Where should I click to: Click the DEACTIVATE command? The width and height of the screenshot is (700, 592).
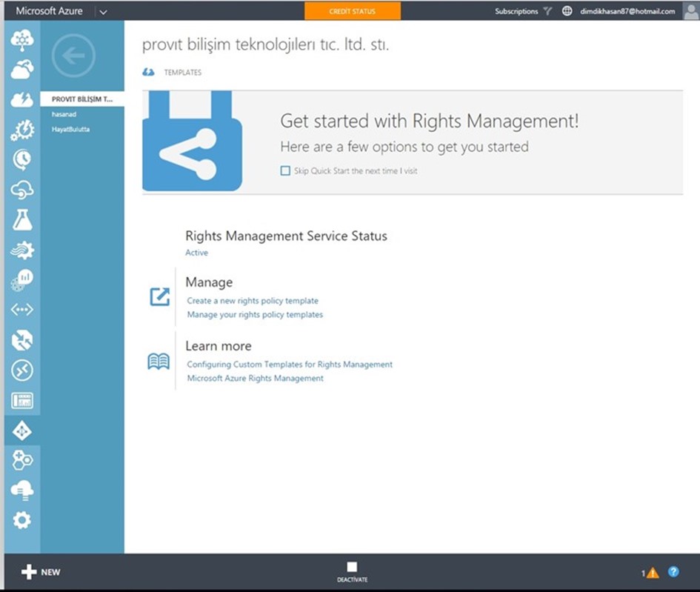[353, 572]
